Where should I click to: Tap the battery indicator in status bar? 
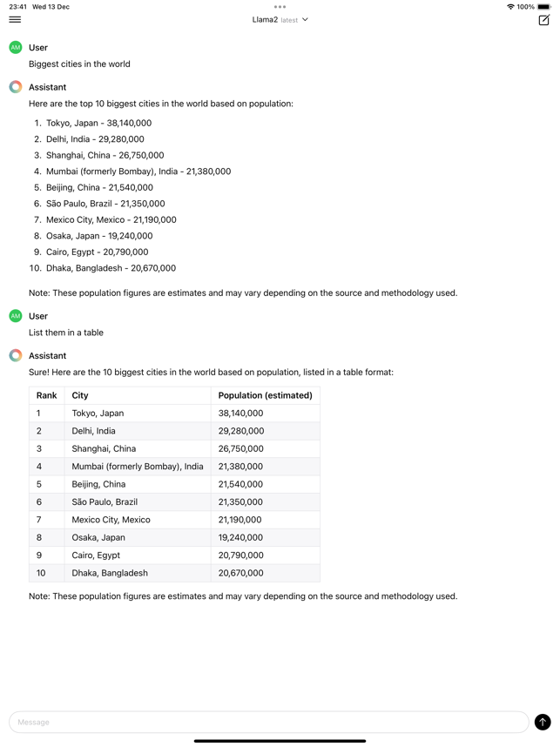click(x=543, y=7)
